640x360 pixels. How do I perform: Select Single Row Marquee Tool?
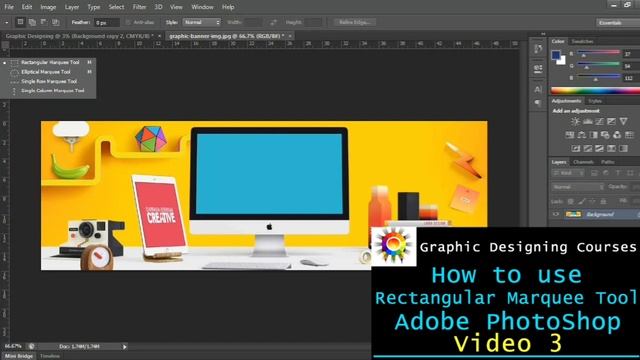48,81
